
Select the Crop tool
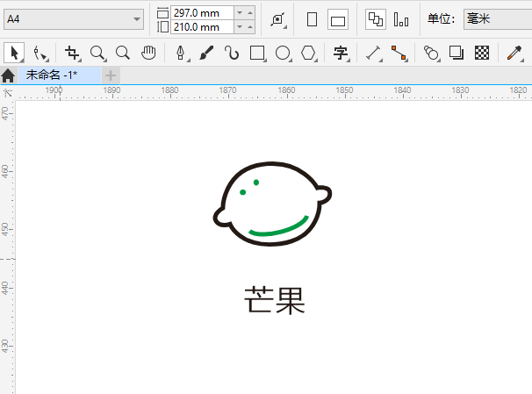tap(72, 54)
